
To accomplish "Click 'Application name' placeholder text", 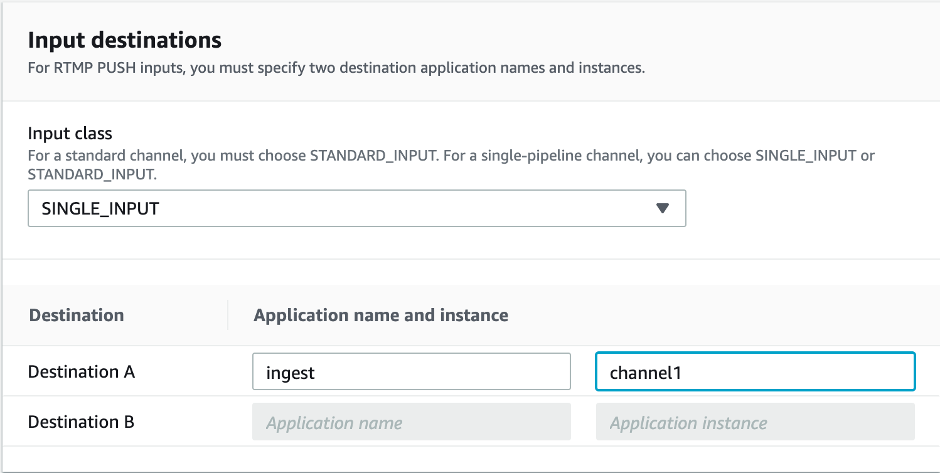I will click(334, 423).
